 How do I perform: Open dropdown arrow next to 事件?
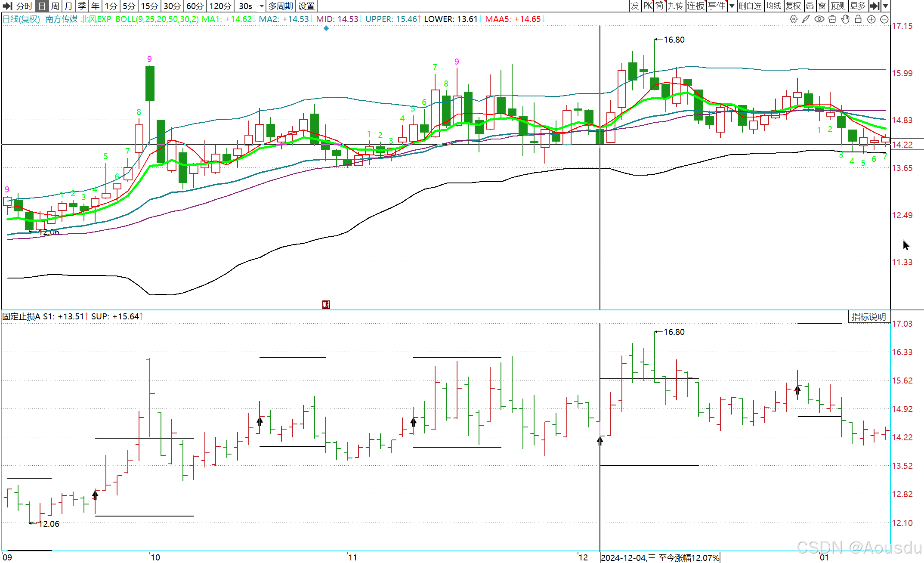732,6
